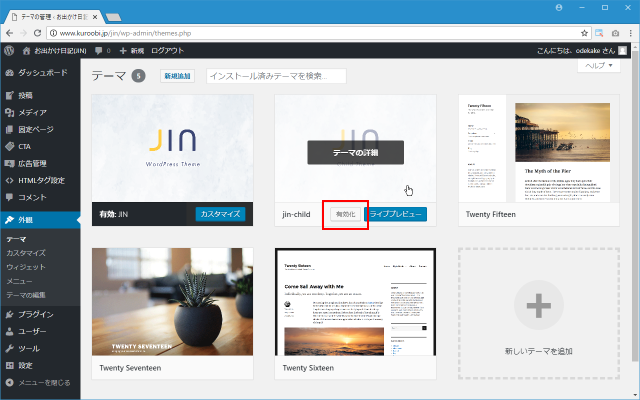The width and height of the screenshot is (640, 400).
Task: Click the plus icon to add new theme
Action: [x=539, y=305]
